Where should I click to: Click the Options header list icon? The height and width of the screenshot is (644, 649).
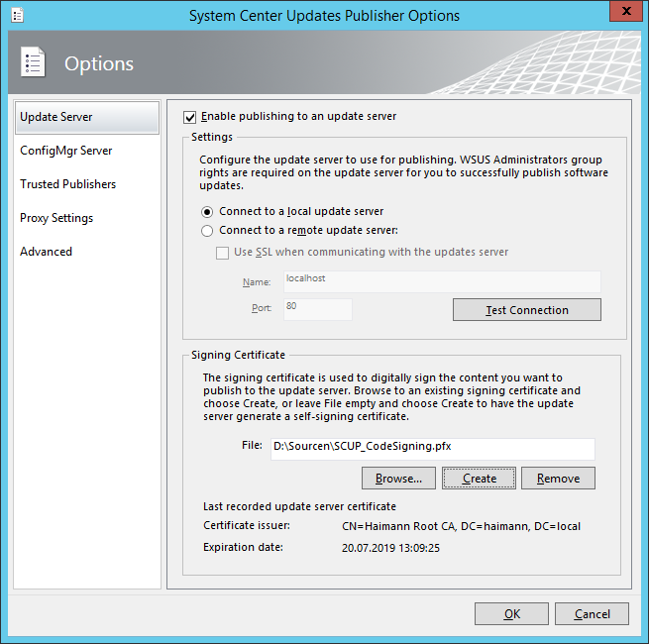point(33,62)
